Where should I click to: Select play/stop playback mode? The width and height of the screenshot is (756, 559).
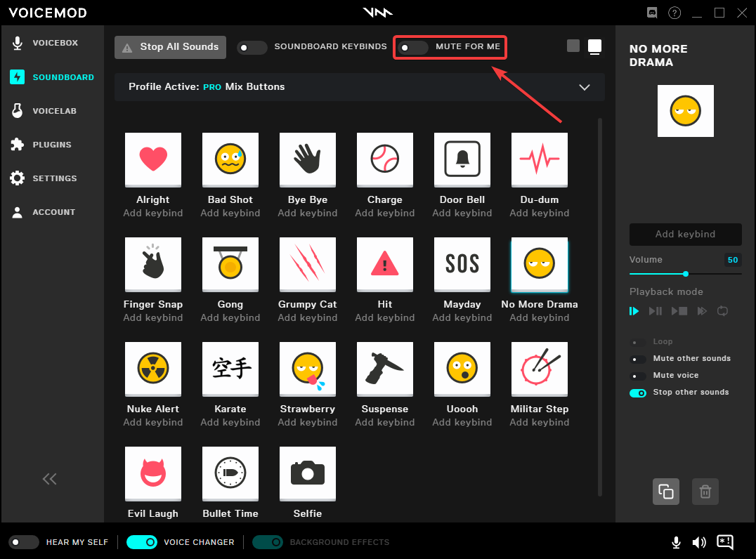679,311
